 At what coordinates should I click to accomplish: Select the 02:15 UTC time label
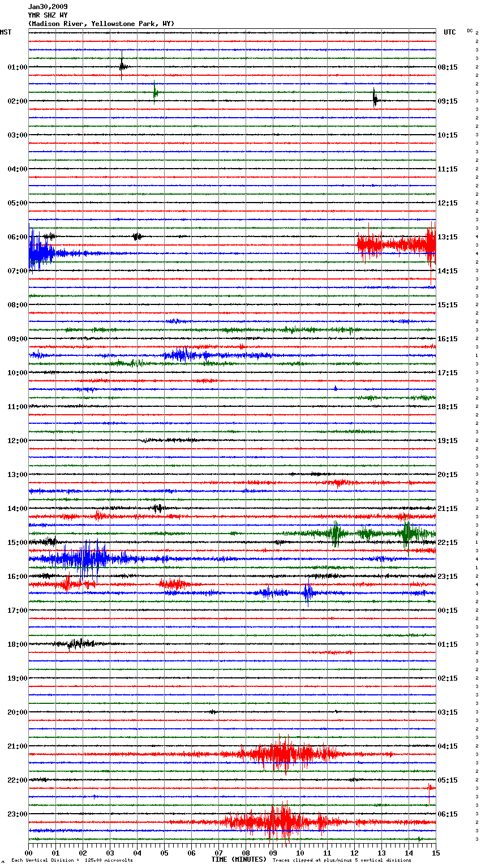coord(448,678)
